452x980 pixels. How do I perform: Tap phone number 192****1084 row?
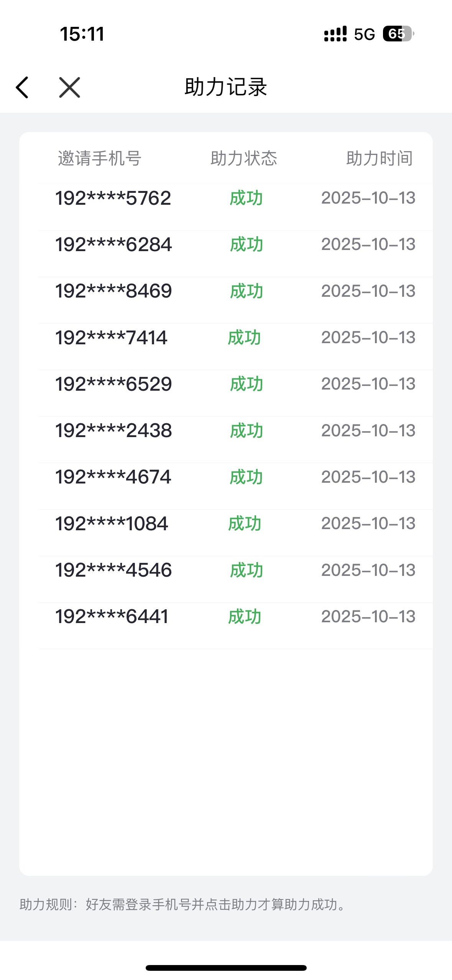(112, 524)
